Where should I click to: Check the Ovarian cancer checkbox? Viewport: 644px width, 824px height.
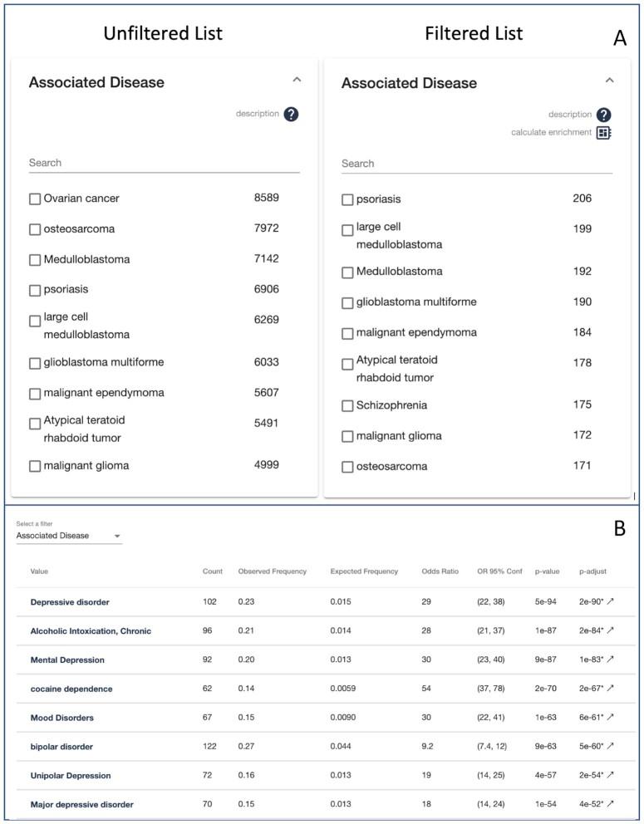[x=35, y=199]
